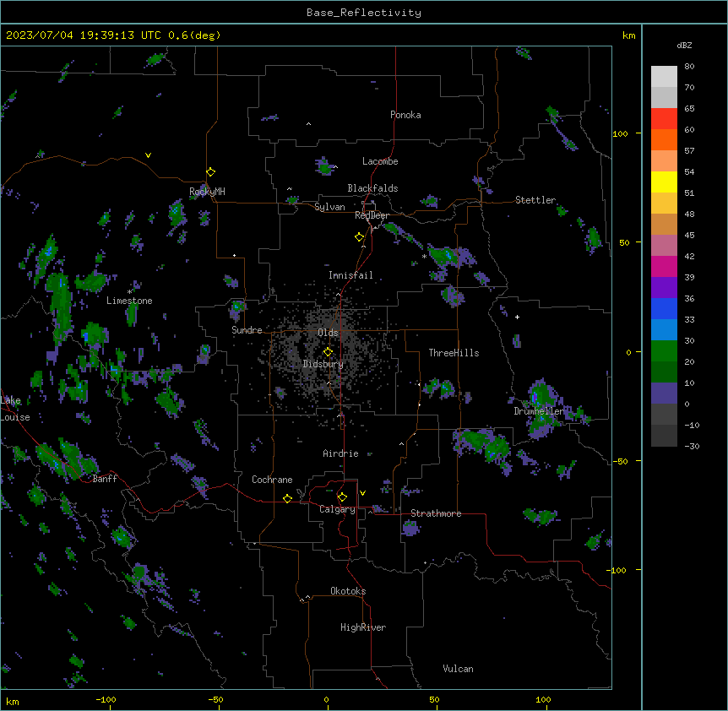Click the Sylvan city label
This screenshot has height=711, width=728.
pos(329,207)
